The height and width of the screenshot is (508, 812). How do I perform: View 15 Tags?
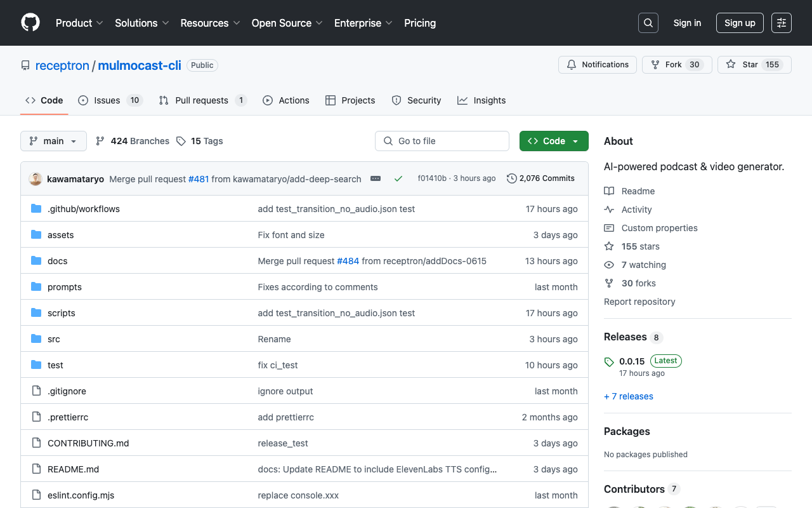tap(200, 141)
